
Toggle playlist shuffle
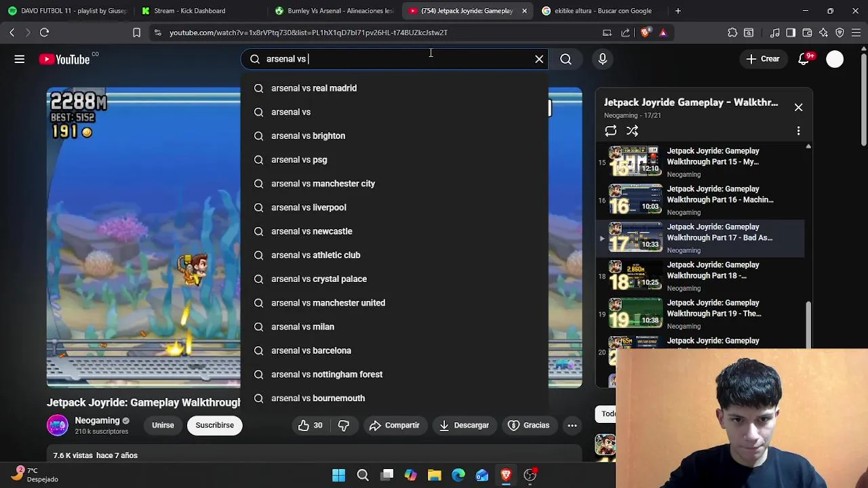pyautogui.click(x=632, y=131)
